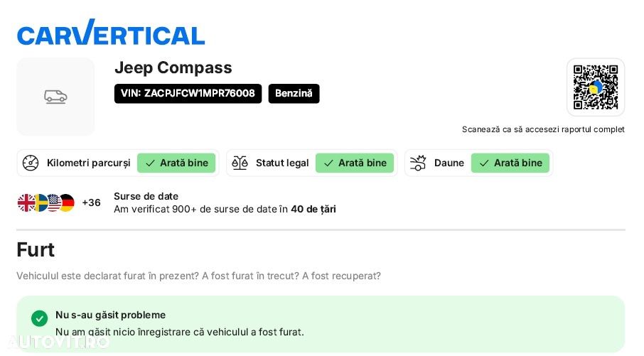Click the Nu s-au găsit probleme message

(x=110, y=315)
